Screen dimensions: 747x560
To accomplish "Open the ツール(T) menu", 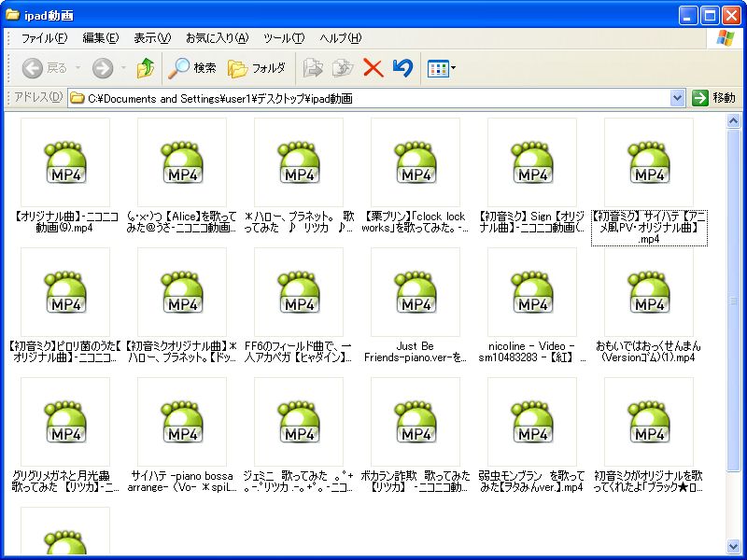I will click(284, 38).
